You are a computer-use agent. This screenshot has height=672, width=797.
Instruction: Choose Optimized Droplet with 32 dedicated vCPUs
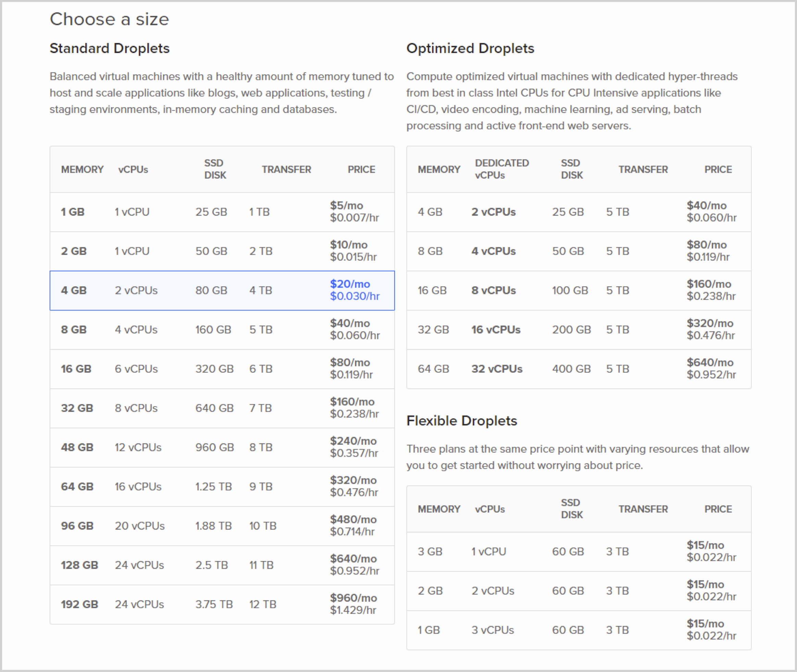(579, 369)
